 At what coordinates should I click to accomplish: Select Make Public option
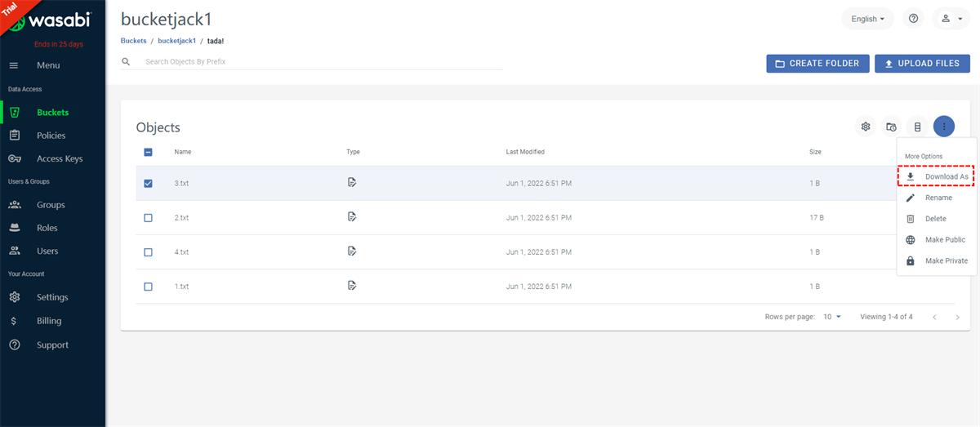pos(937,240)
